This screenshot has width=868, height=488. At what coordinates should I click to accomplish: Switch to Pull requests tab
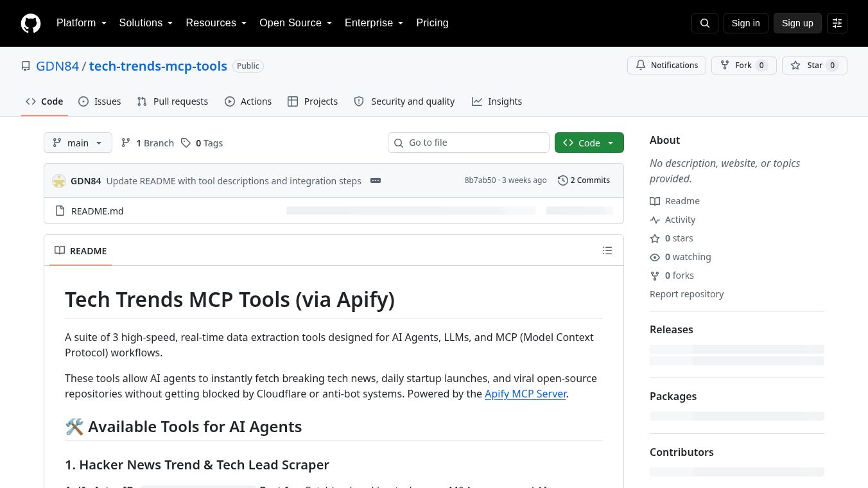tap(173, 101)
